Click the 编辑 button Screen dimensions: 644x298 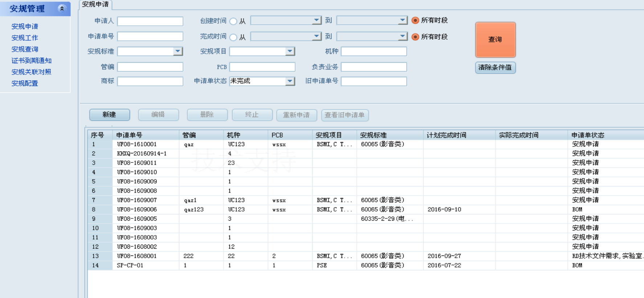(158, 115)
